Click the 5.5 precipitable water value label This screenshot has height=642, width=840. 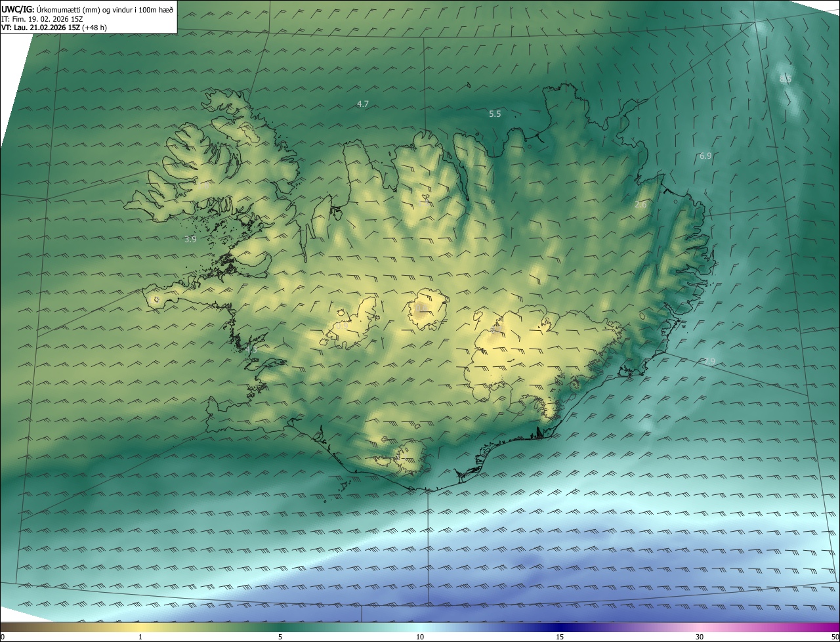[x=495, y=114]
